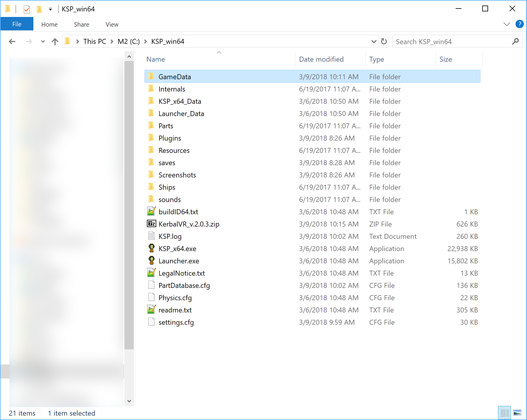Click navigation pane scrollbar down arrow
Screen dimensions: 527x420
tap(129, 401)
